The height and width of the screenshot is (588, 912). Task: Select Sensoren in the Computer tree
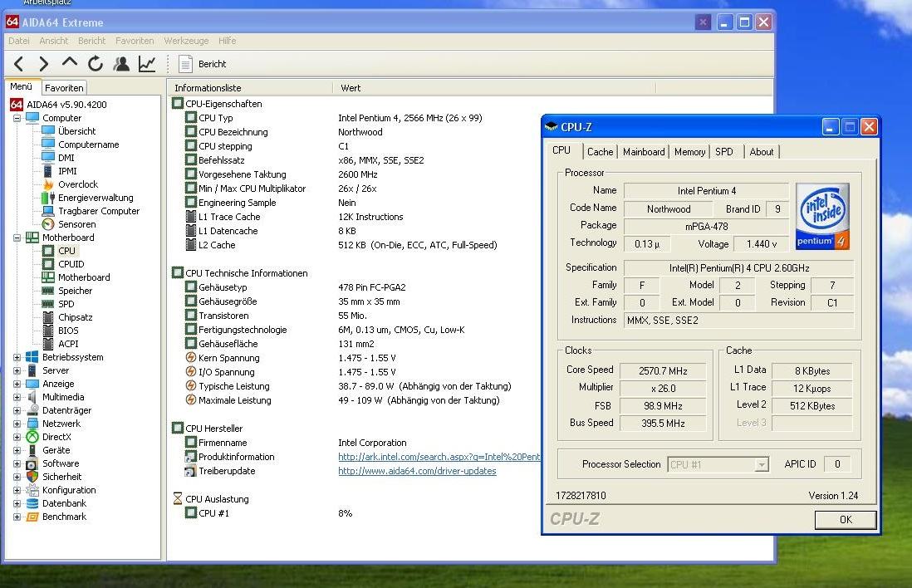76,224
